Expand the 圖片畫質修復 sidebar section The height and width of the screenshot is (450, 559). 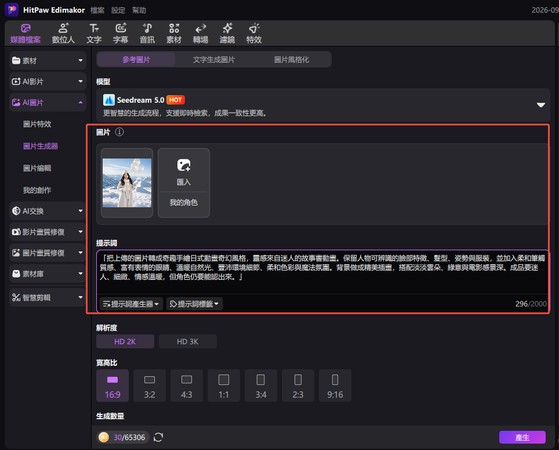click(x=47, y=253)
